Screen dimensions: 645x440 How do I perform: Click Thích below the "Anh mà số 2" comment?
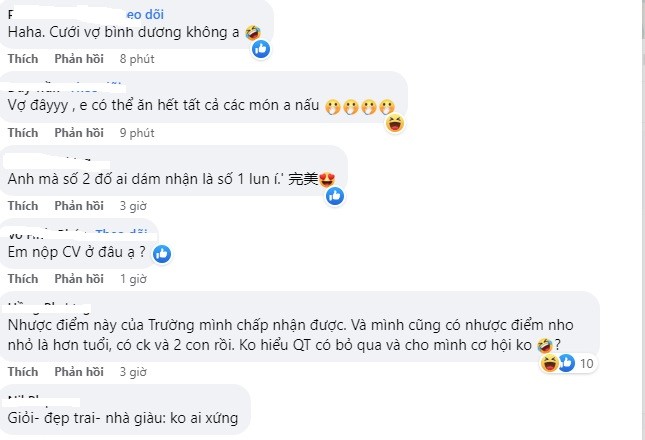pos(23,205)
